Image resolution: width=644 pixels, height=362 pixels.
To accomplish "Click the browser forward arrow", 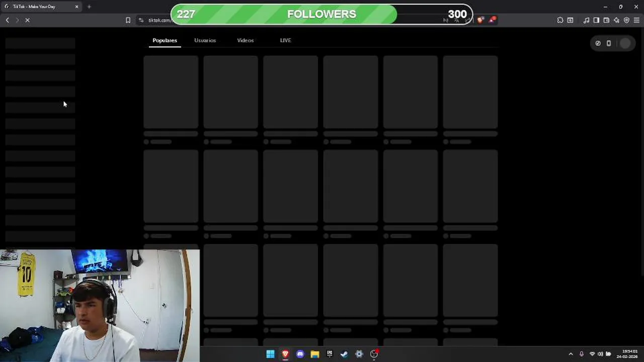I will (17, 20).
